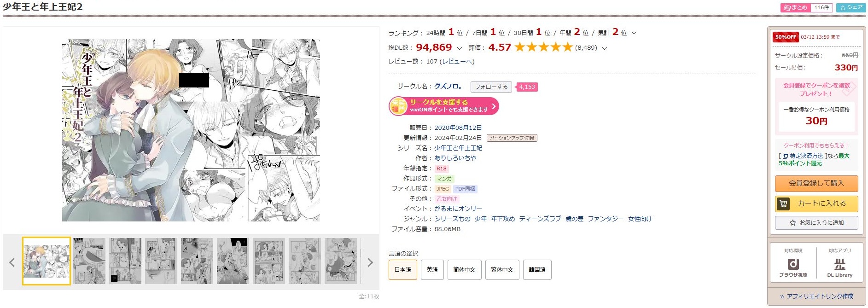Image resolution: width=868 pixels, height=308 pixels.
Task: Select the 韓国語 language option
Action: 537,270
